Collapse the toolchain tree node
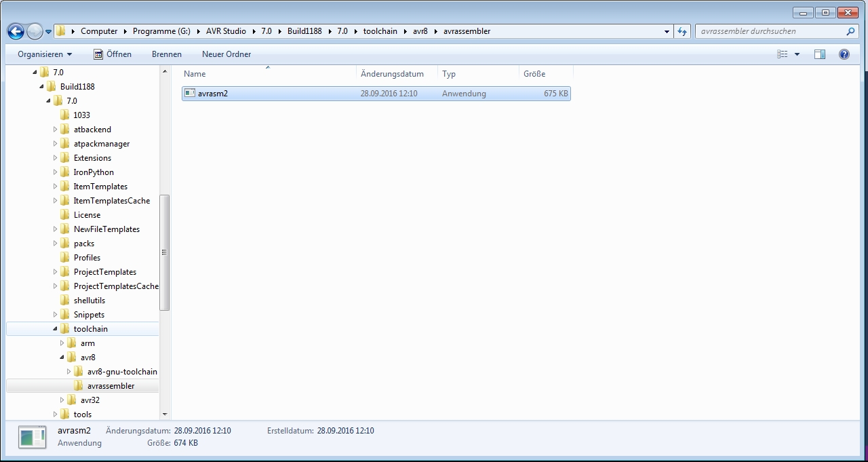 (56, 329)
